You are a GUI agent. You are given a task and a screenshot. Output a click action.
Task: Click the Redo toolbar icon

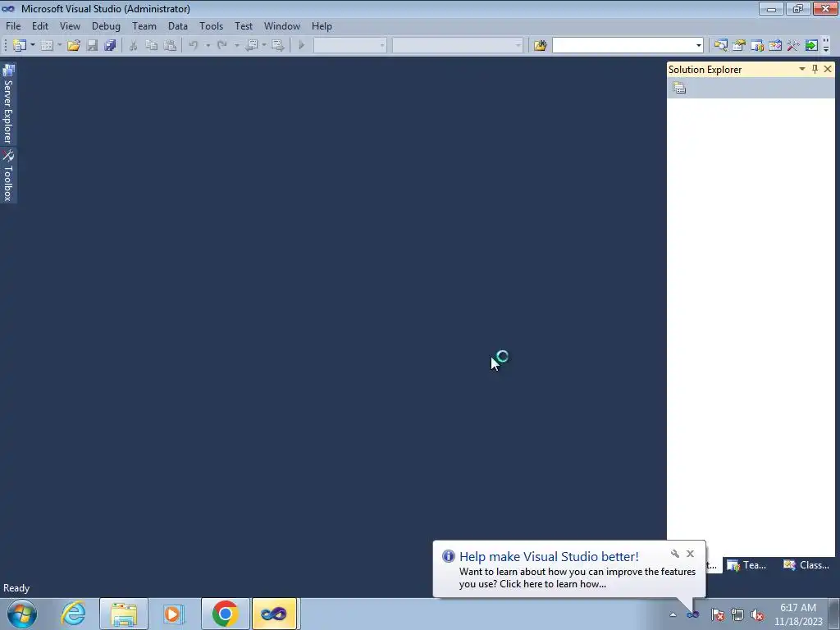click(221, 46)
